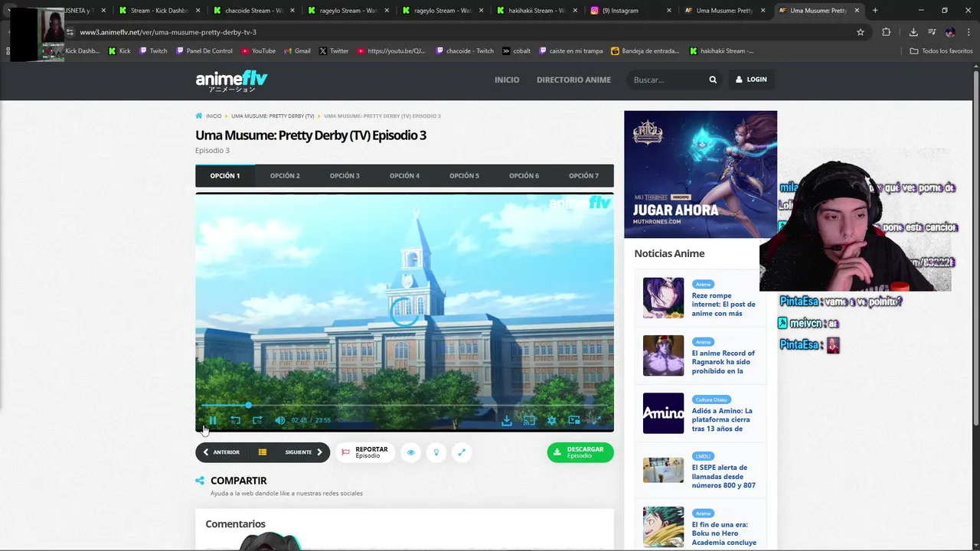The width and height of the screenshot is (980, 551).
Task: Close the (9) Instagram tab
Action: [668, 11]
